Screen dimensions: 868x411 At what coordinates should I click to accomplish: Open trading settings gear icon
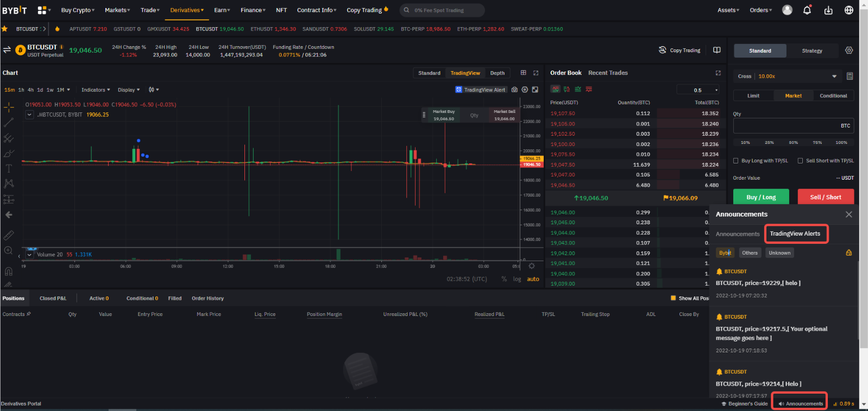(849, 50)
